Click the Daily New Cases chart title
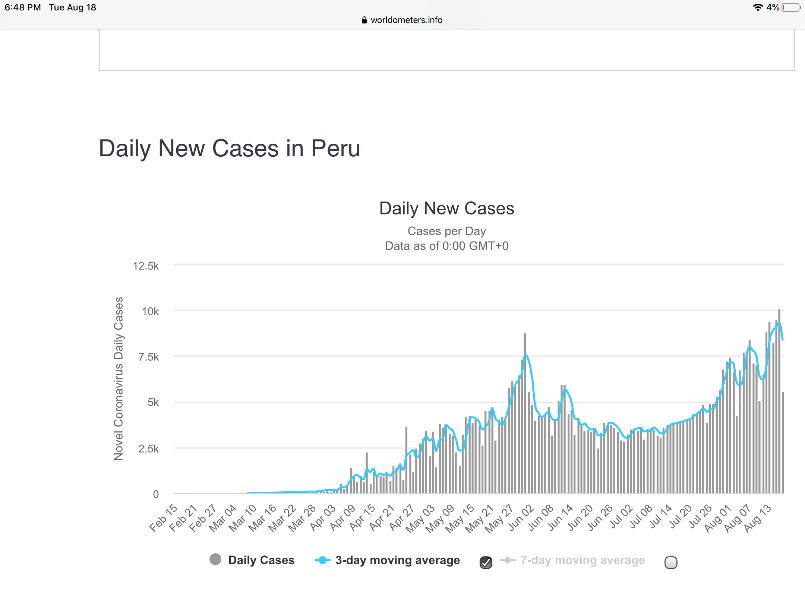805x603 pixels. (x=446, y=209)
